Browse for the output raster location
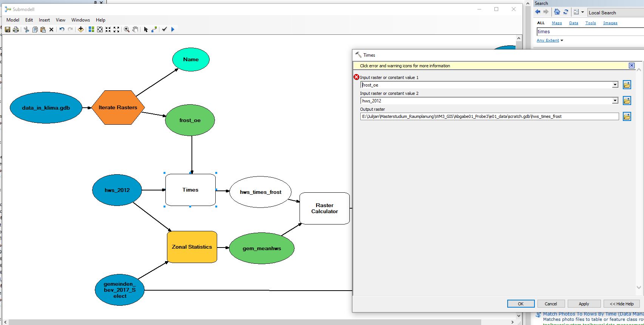 pyautogui.click(x=627, y=117)
